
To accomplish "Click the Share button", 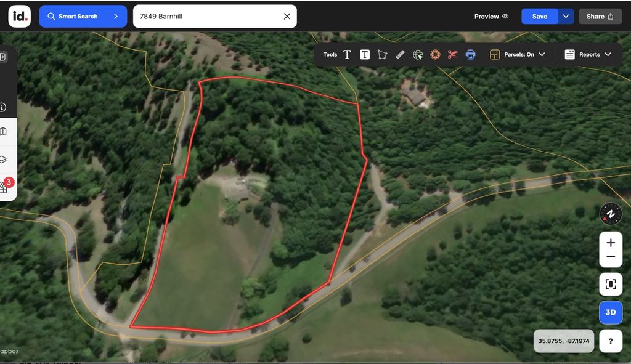I will (600, 17).
